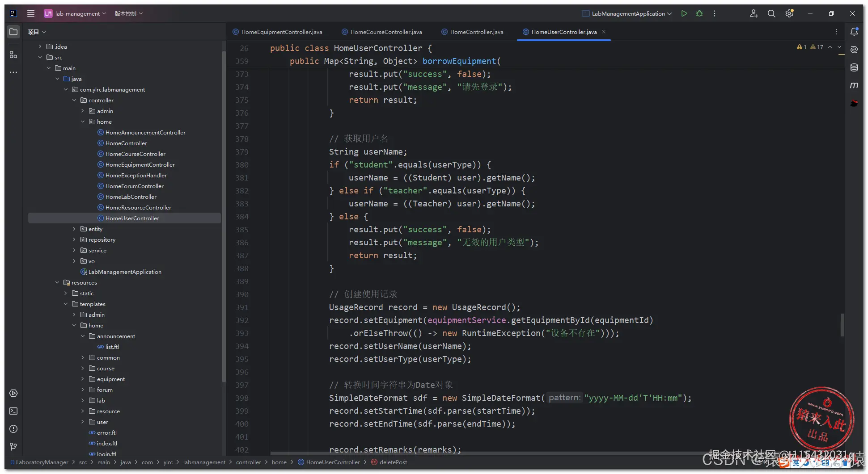This screenshot has width=868, height=474.
Task: Open error.ftl template file
Action: [106, 432]
